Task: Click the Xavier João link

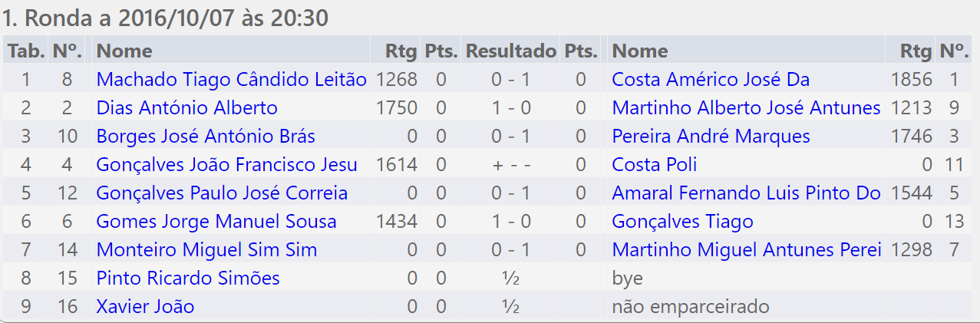Action: [145, 307]
